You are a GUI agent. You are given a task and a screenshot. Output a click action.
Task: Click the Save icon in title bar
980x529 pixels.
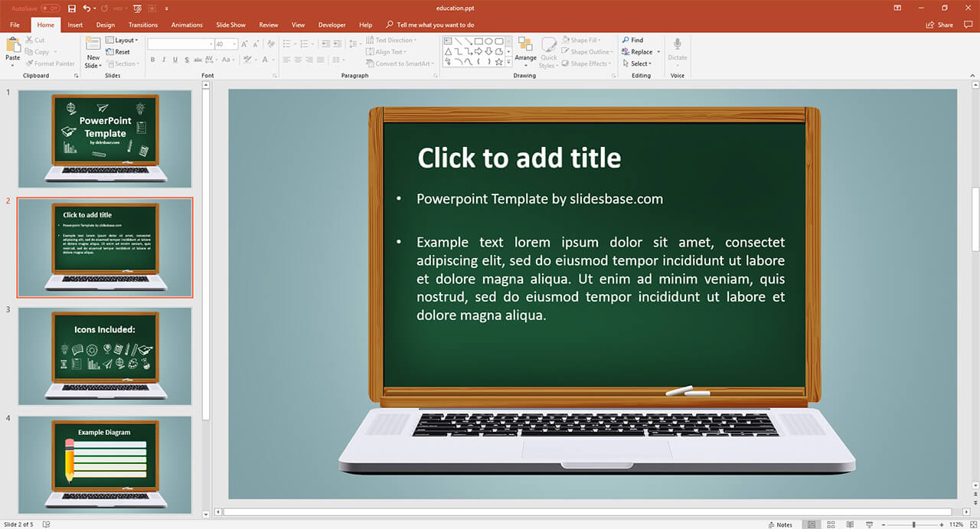(x=72, y=8)
